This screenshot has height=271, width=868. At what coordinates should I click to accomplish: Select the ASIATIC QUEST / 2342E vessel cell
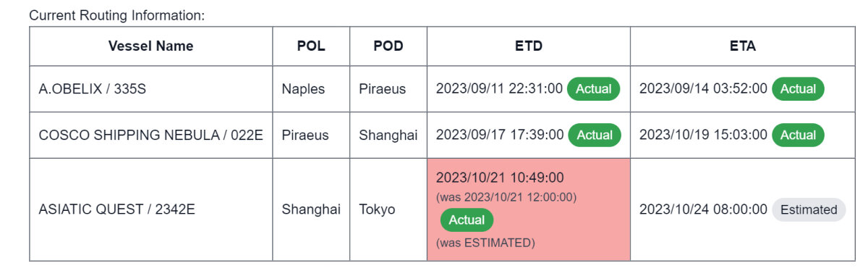150,209
